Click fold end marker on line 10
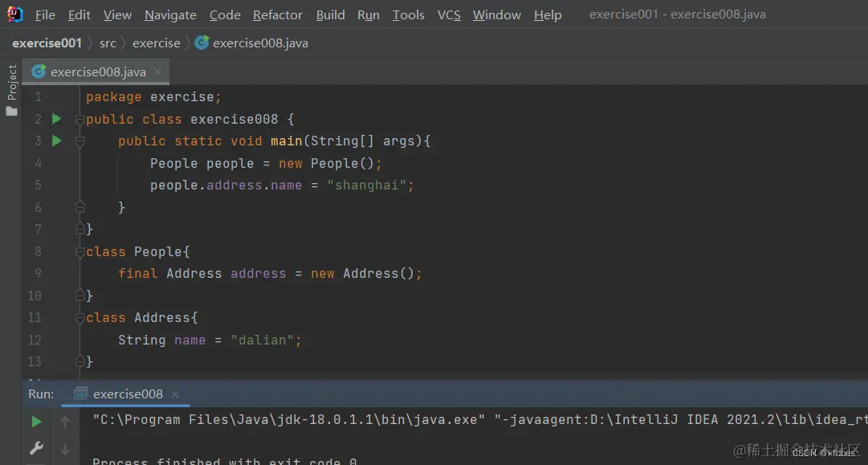This screenshot has height=465, width=868. pyautogui.click(x=79, y=295)
